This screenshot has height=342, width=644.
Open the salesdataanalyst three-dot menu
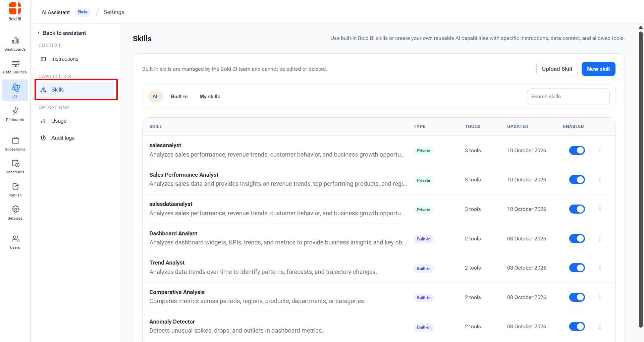600,209
